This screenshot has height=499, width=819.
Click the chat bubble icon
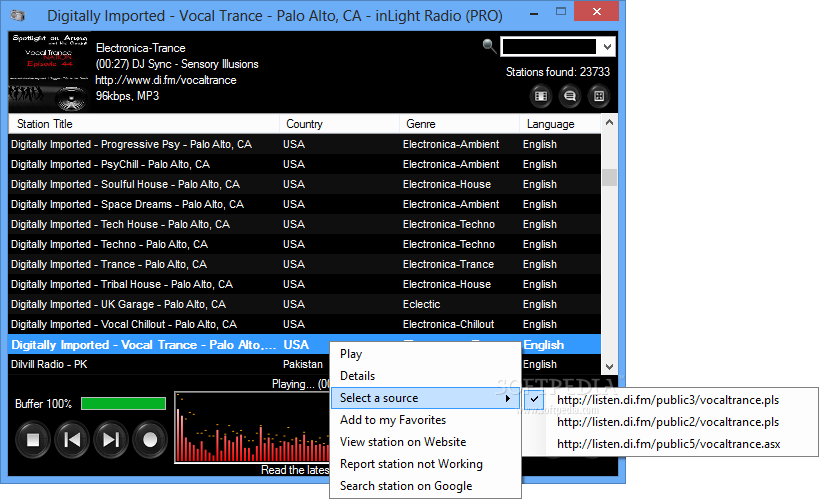click(x=570, y=96)
